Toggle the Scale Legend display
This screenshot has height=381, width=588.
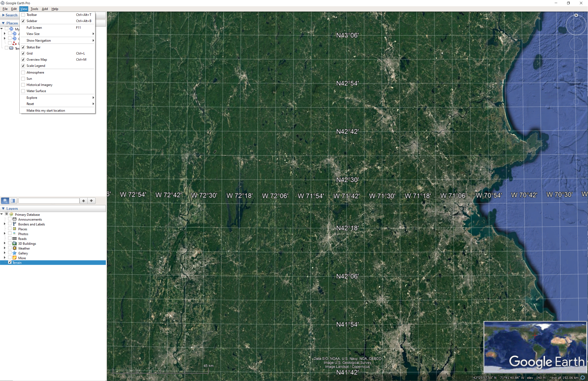36,66
